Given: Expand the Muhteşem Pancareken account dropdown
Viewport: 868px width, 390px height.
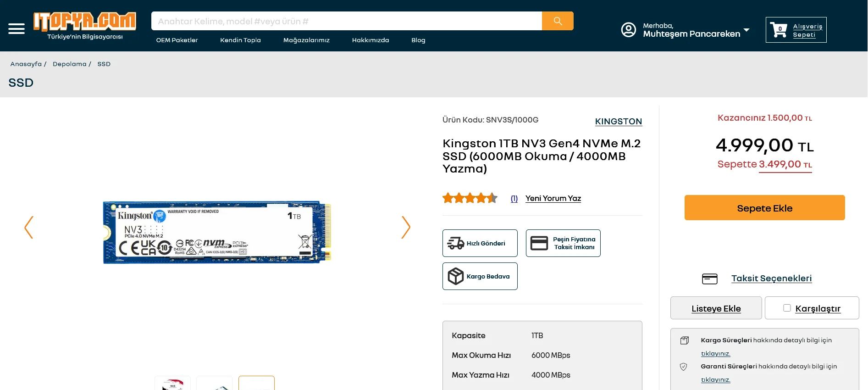Looking at the screenshot, I should 746,30.
